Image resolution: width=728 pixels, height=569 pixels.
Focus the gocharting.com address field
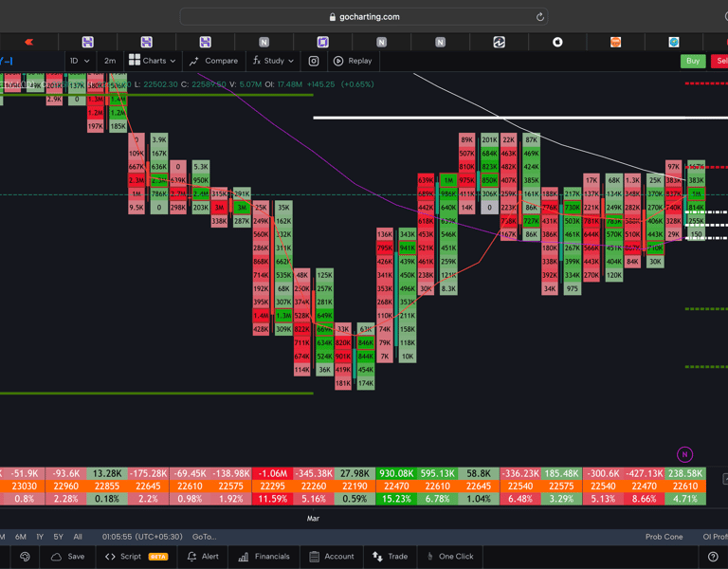click(364, 17)
